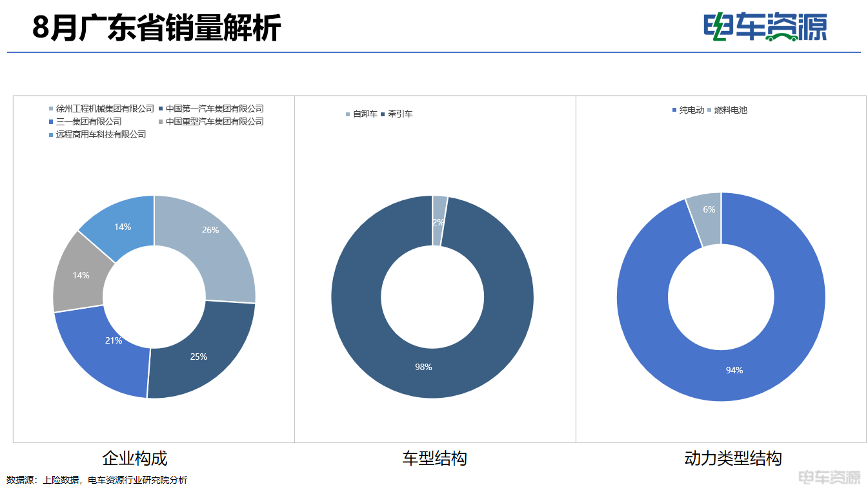Click the 94% slice of 动力类型结构
Screen dimensions: 868x487
734,370
